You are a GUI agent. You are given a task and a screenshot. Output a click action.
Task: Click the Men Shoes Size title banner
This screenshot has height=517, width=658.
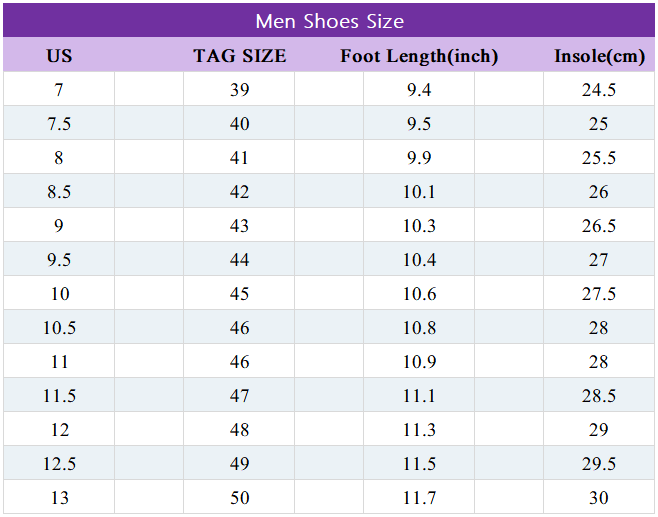pos(329,21)
